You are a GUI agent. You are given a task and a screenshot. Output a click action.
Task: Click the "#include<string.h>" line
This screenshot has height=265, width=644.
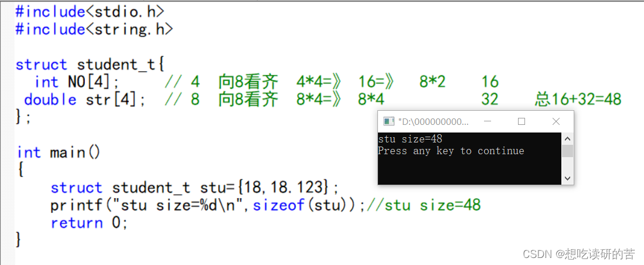coord(94,29)
